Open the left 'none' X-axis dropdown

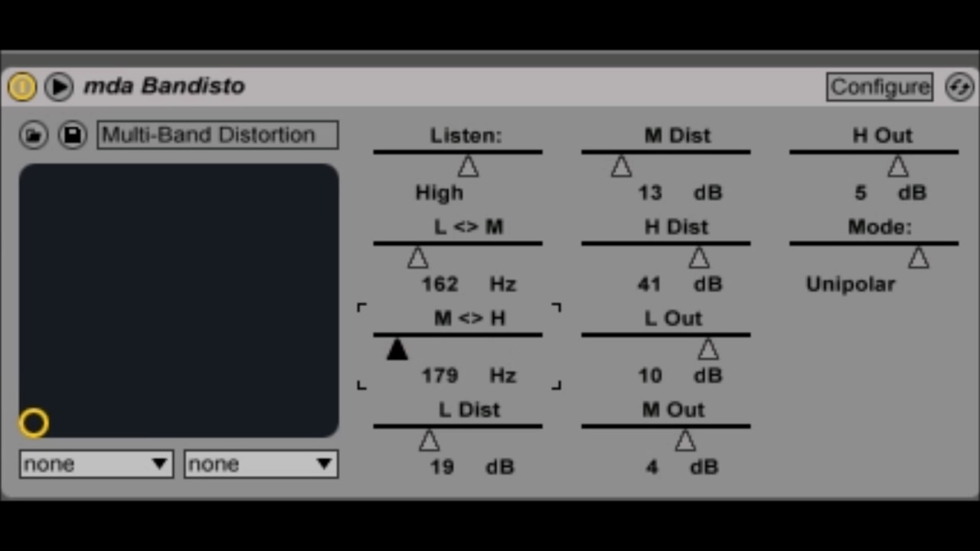pos(96,464)
